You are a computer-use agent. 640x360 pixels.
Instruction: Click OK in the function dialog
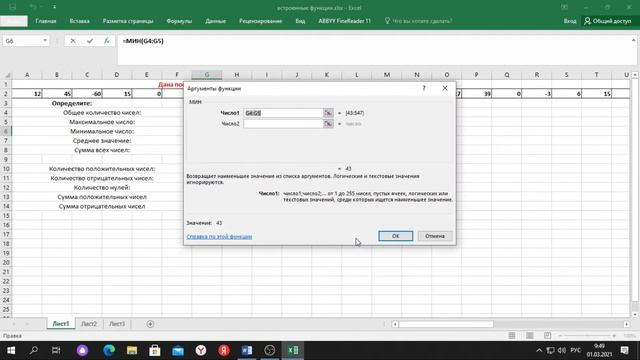pos(396,236)
